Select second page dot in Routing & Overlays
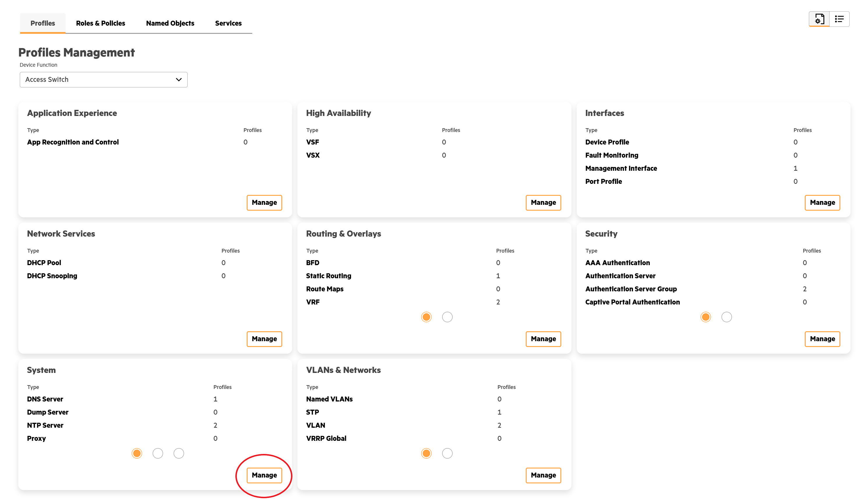Viewport: 868px width, 502px height. click(447, 317)
